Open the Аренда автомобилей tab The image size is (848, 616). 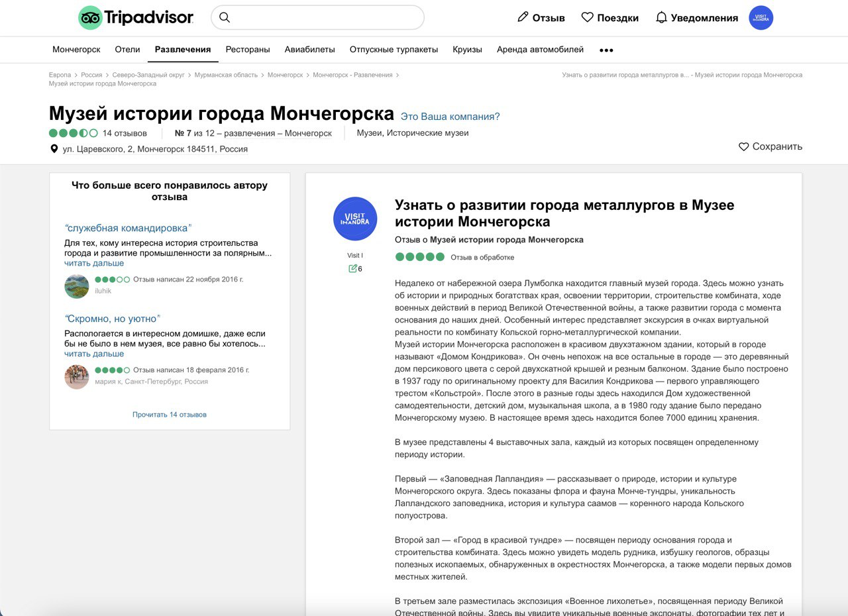tap(541, 49)
